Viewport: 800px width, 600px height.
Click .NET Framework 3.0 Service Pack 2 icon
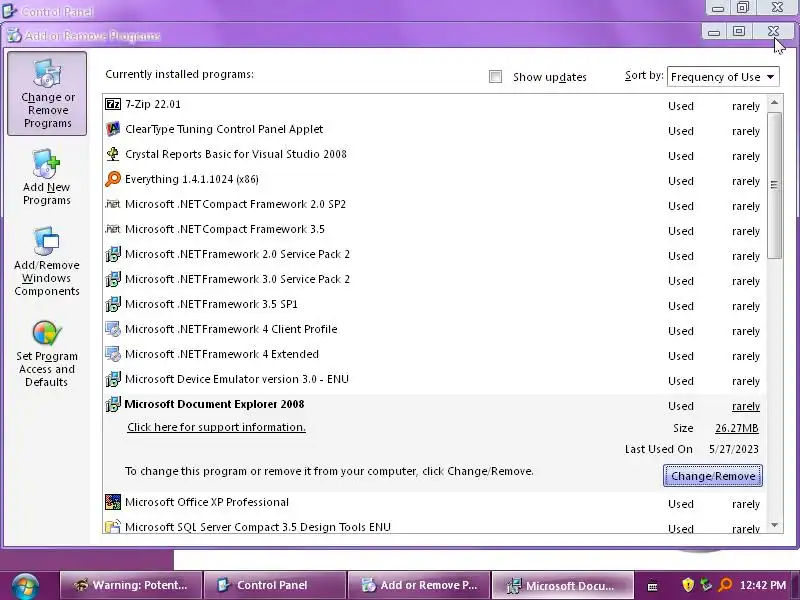point(113,279)
